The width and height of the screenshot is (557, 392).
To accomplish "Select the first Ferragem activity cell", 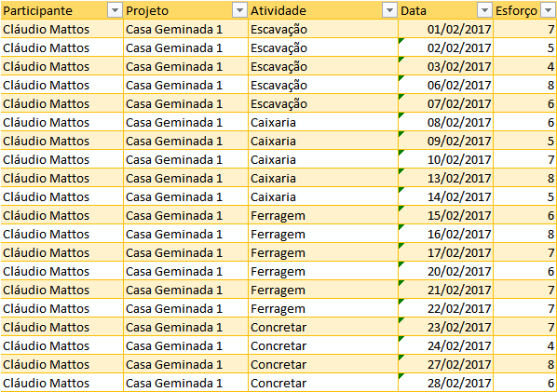I will pyautogui.click(x=323, y=215).
